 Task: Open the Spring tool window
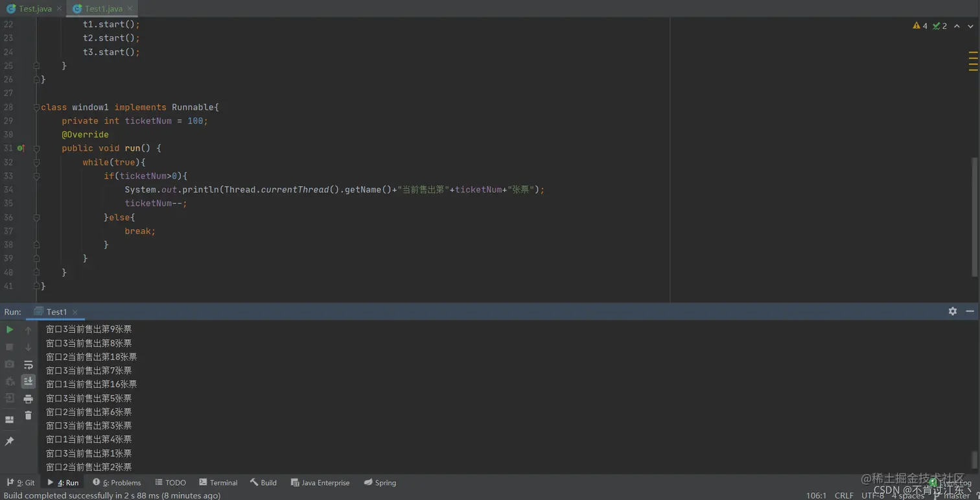click(x=380, y=482)
